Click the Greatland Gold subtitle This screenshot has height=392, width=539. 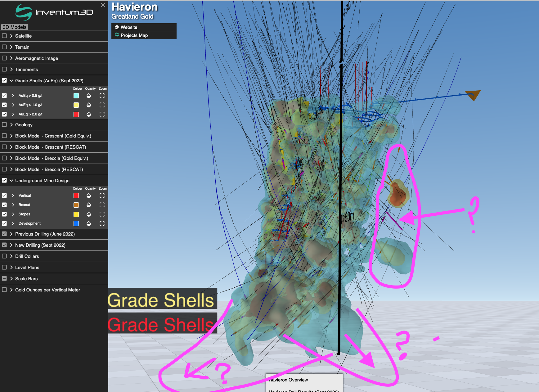coord(133,16)
